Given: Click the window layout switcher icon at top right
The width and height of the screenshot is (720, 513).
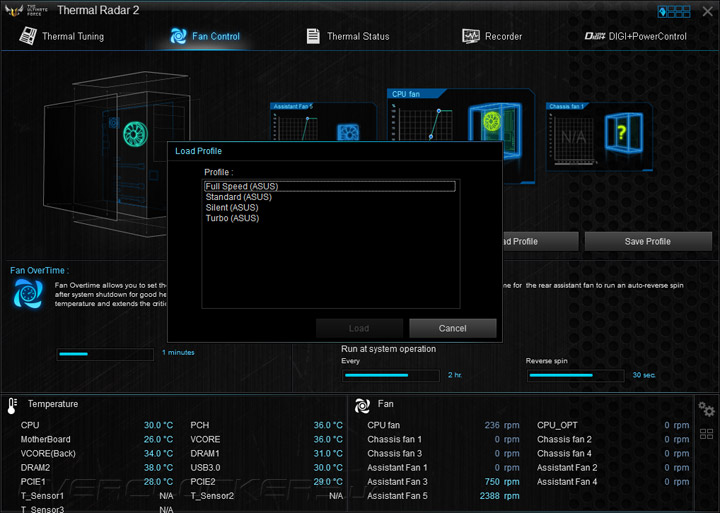Looking at the screenshot, I should 674,11.
